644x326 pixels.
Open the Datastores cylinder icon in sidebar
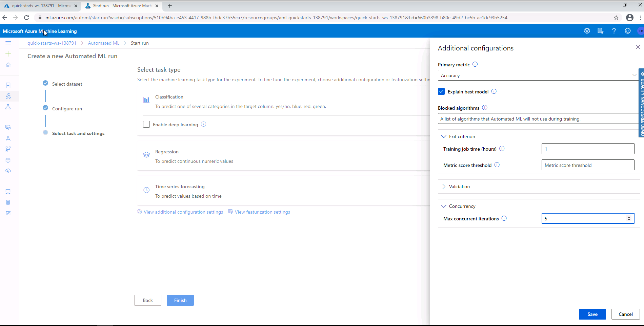click(8, 202)
